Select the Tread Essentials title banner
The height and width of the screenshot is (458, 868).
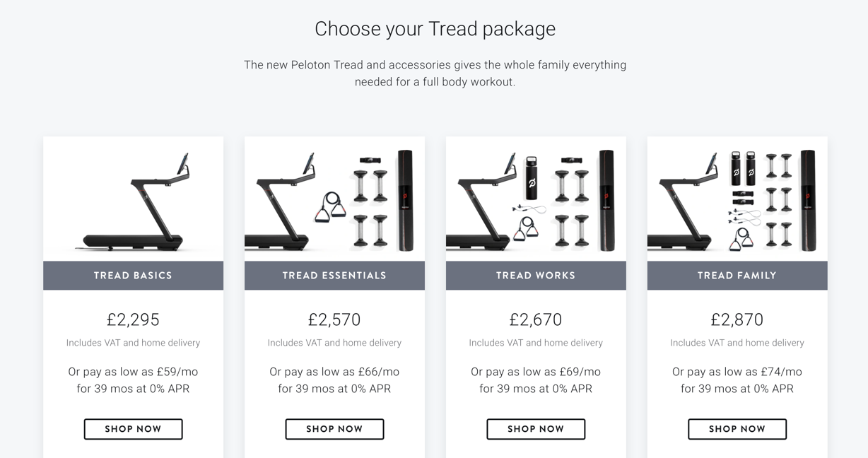tap(334, 276)
